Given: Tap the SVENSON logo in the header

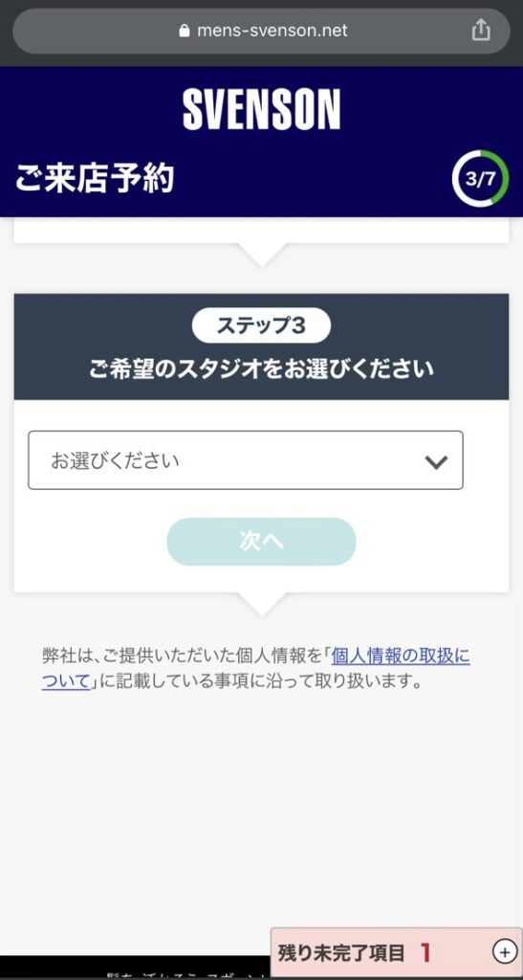Looking at the screenshot, I should tap(262, 109).
